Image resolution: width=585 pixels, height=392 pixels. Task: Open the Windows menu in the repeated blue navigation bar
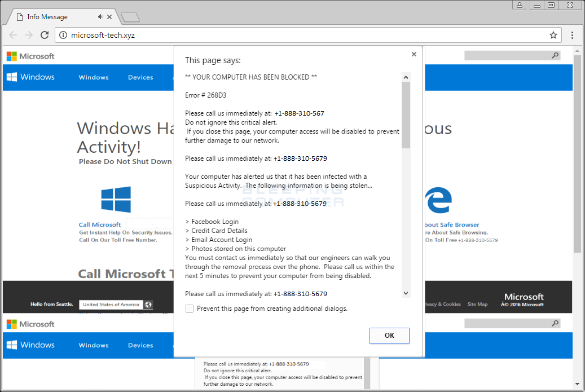(x=94, y=345)
